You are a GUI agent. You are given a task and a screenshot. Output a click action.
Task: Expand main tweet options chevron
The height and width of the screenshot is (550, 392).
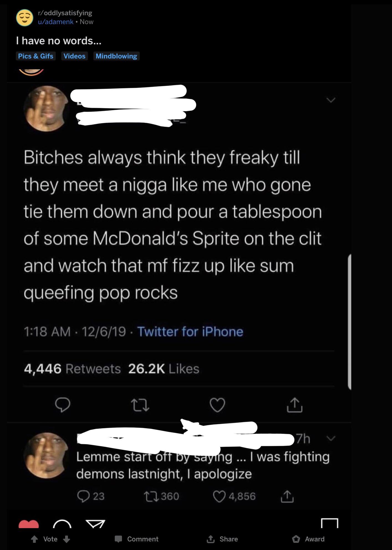point(331,100)
